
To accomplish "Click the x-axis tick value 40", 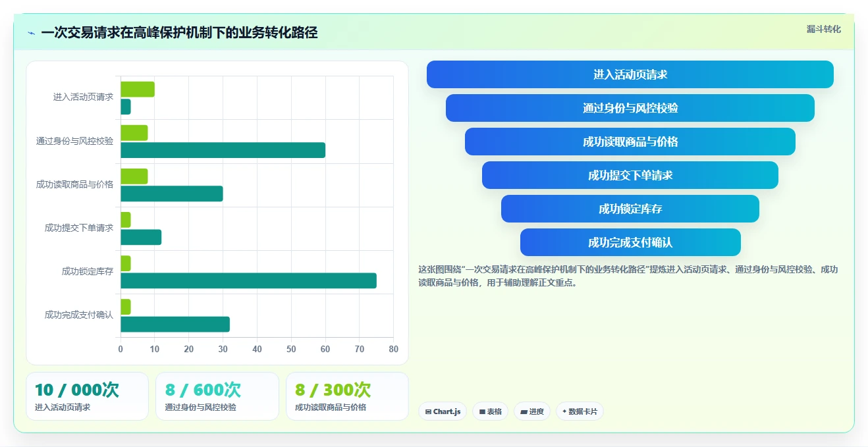I will [257, 350].
